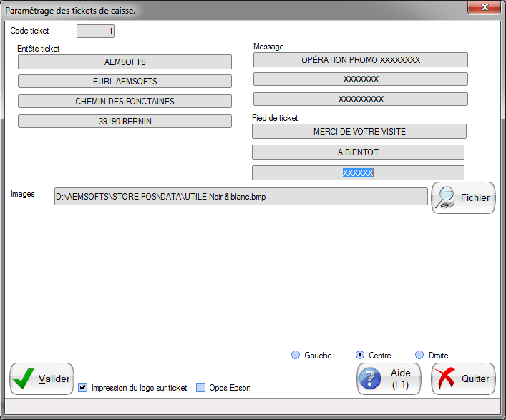Close the Paramétrage des tickets window
This screenshot has width=506, height=420.
pos(484,7)
